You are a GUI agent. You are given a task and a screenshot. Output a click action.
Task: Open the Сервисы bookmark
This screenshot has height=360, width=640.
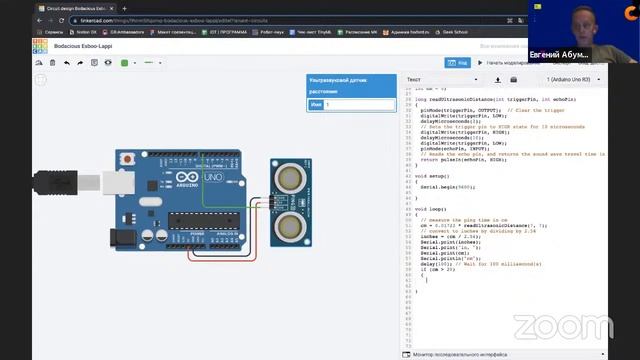(x=50, y=32)
